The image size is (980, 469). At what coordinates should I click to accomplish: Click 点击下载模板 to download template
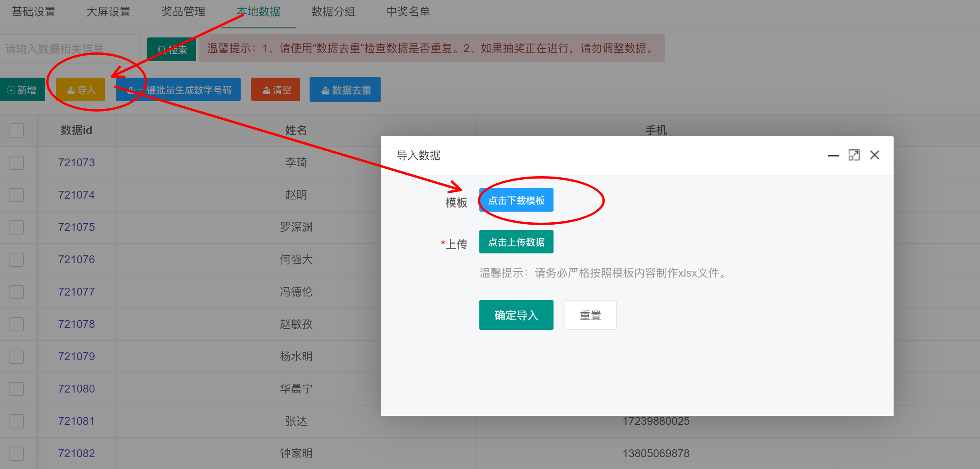516,201
